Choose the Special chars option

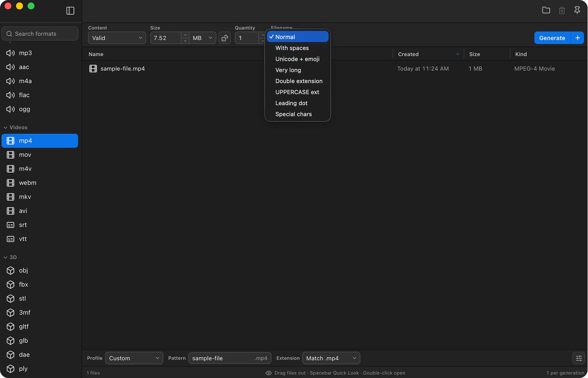298,114
